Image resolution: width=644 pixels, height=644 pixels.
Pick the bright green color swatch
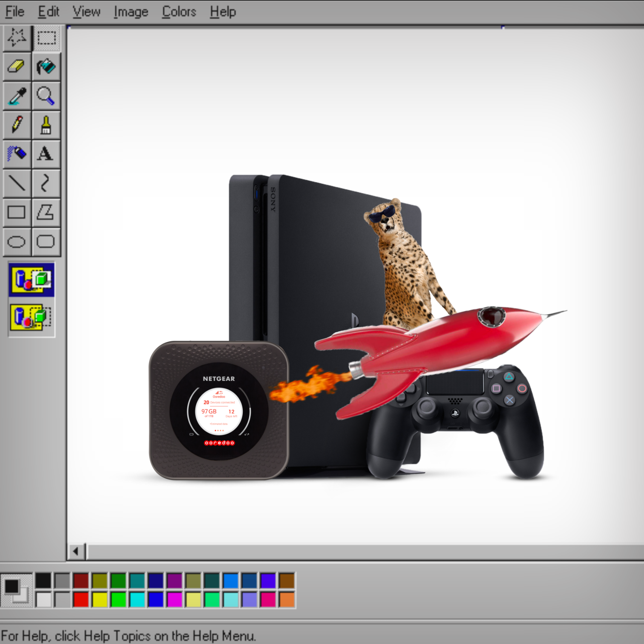pos(118,599)
